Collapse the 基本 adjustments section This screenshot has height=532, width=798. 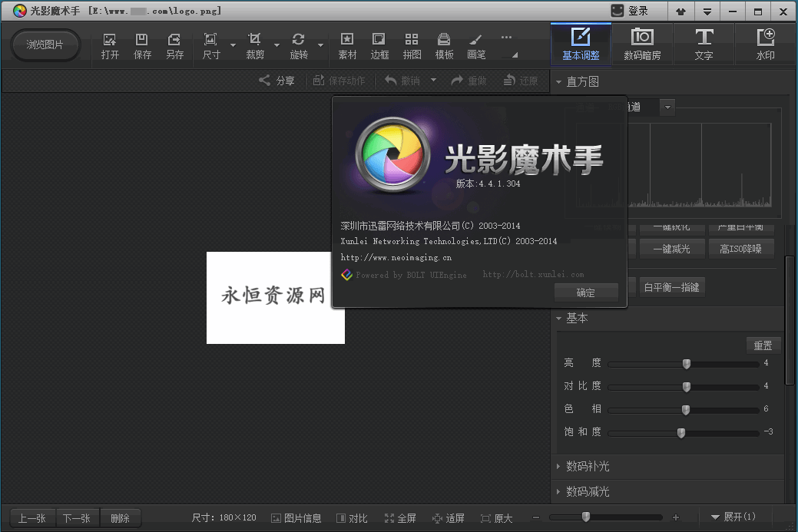coord(574,318)
